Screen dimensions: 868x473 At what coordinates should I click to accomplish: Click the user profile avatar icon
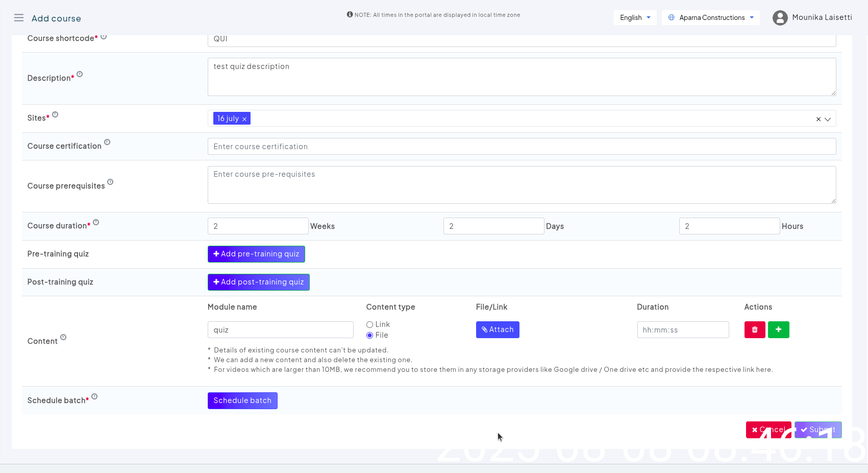click(780, 18)
